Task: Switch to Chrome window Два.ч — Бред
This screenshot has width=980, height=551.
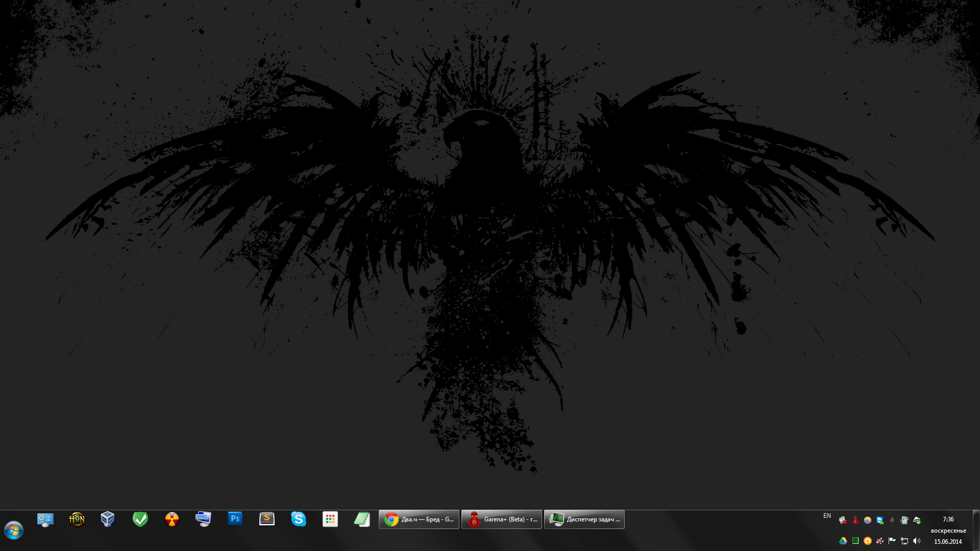Action: click(419, 519)
